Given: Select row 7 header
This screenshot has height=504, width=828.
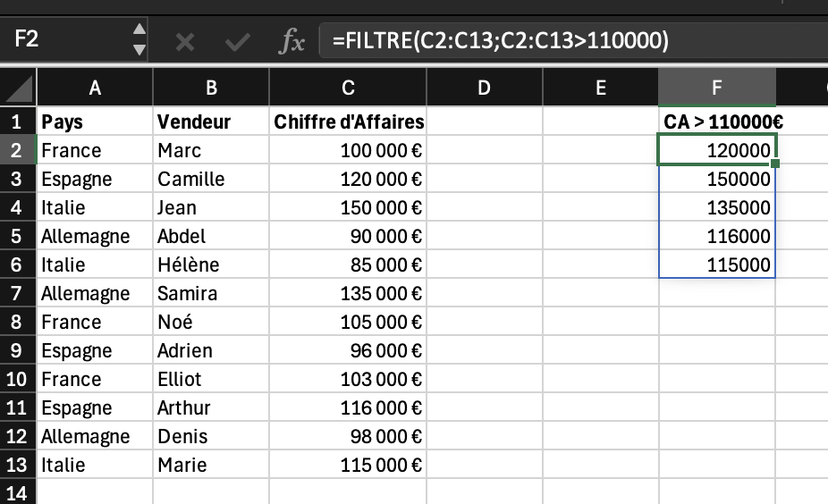Looking at the screenshot, I should [x=17, y=293].
